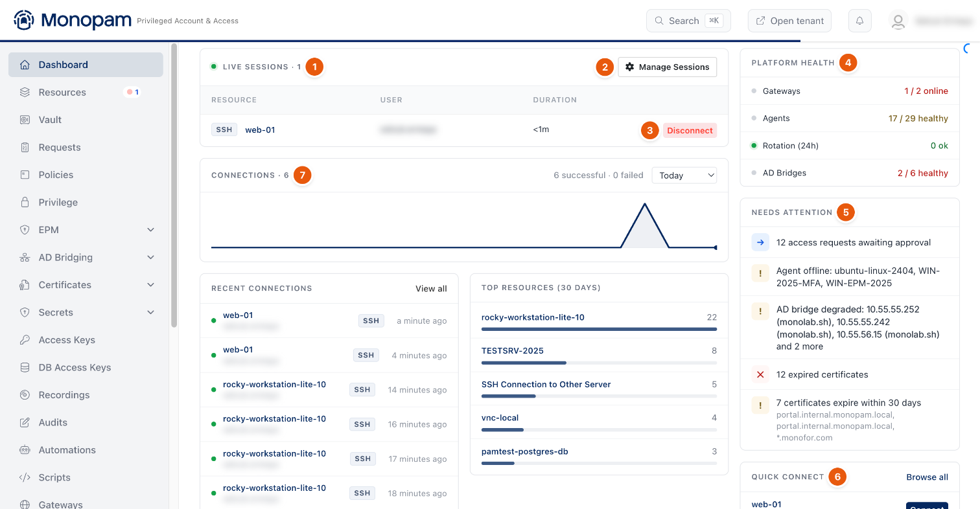Click the Certificates icon in the sidebar
This screenshot has width=980, height=509.
point(25,285)
